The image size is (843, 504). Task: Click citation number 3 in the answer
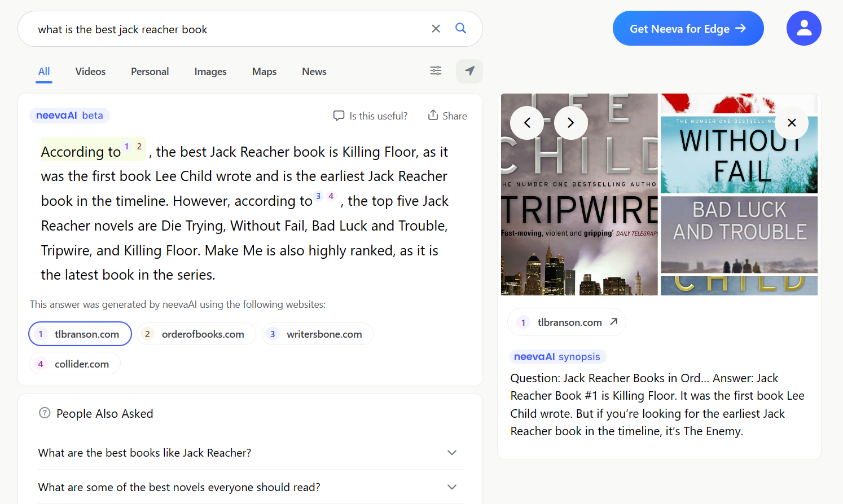318,196
